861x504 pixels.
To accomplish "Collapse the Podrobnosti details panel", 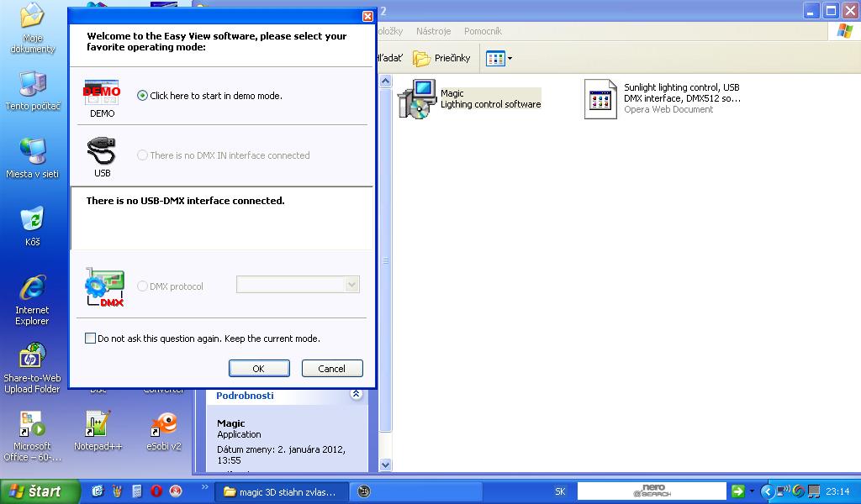I will [x=356, y=394].
